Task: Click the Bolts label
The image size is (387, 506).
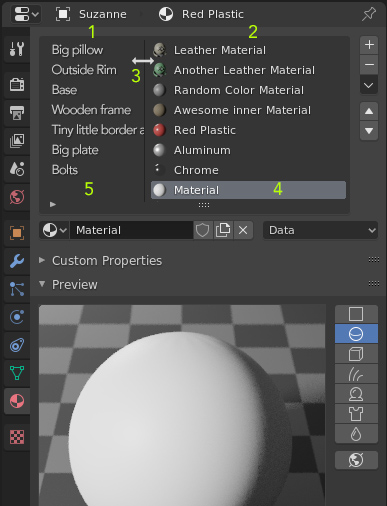Action: (x=65, y=170)
